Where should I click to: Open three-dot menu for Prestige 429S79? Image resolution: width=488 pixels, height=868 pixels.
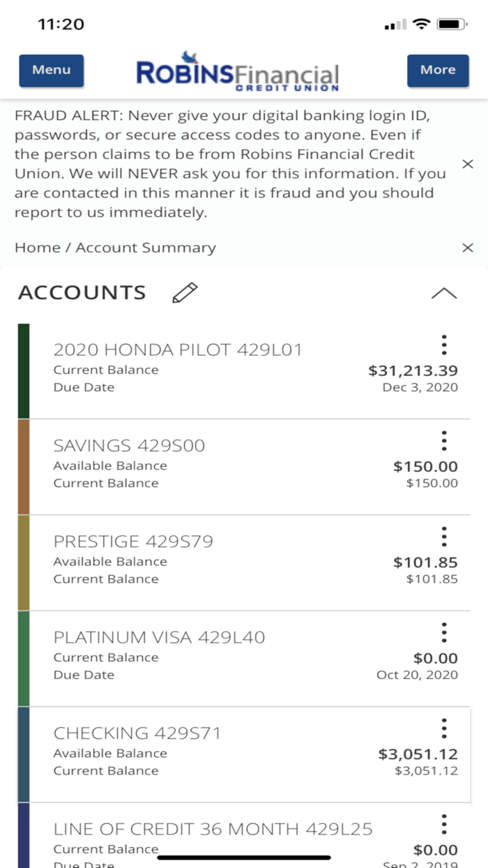[x=444, y=537]
